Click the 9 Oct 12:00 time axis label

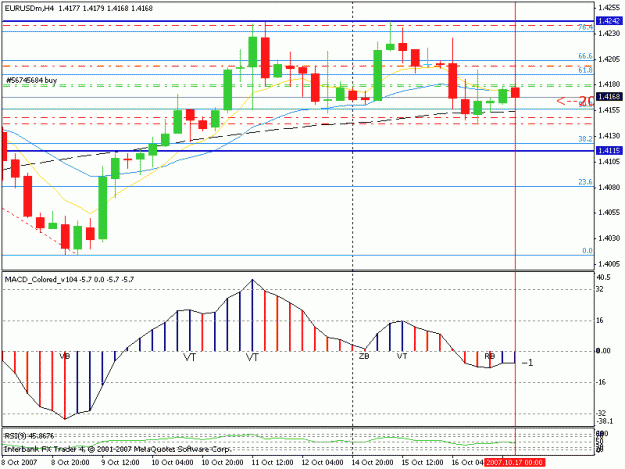click(x=120, y=463)
